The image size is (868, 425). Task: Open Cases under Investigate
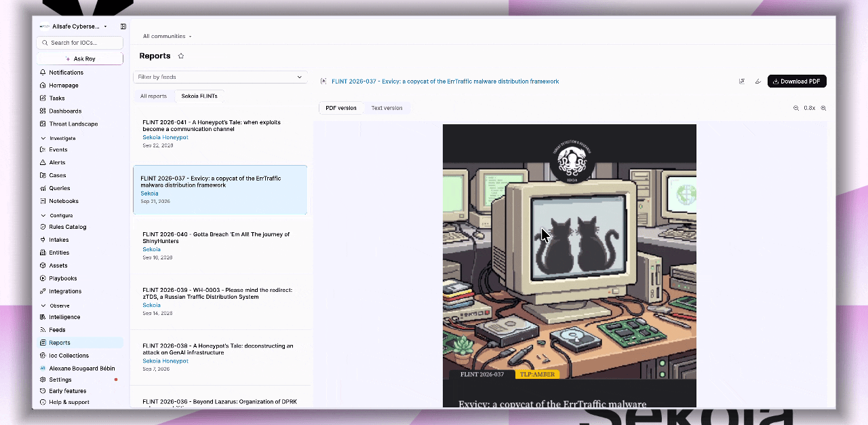click(x=58, y=175)
